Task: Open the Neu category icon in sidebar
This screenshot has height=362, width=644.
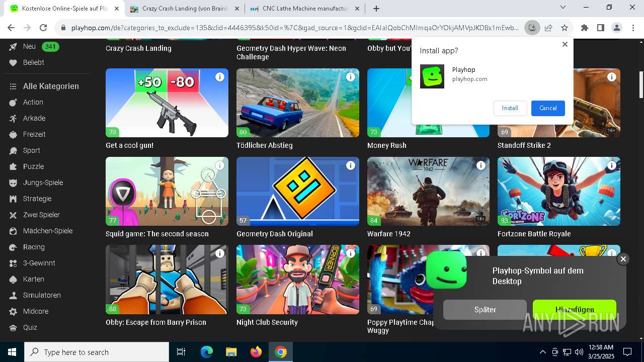Action: pyautogui.click(x=13, y=46)
